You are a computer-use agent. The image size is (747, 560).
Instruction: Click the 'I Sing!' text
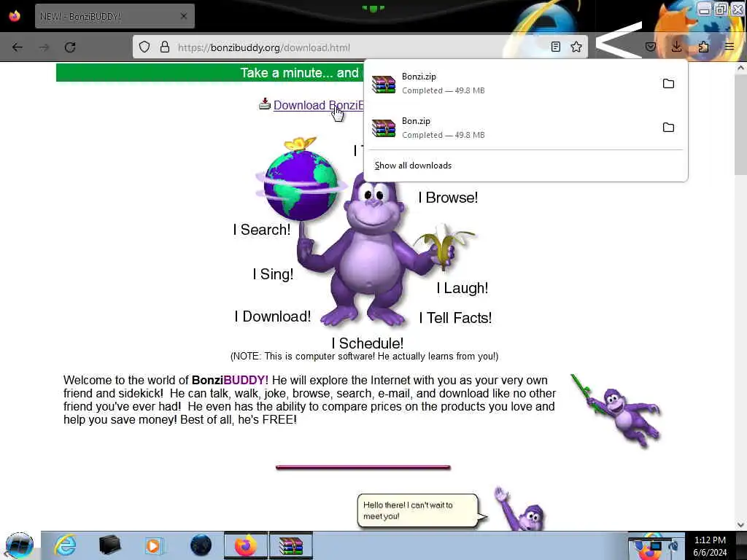273,274
